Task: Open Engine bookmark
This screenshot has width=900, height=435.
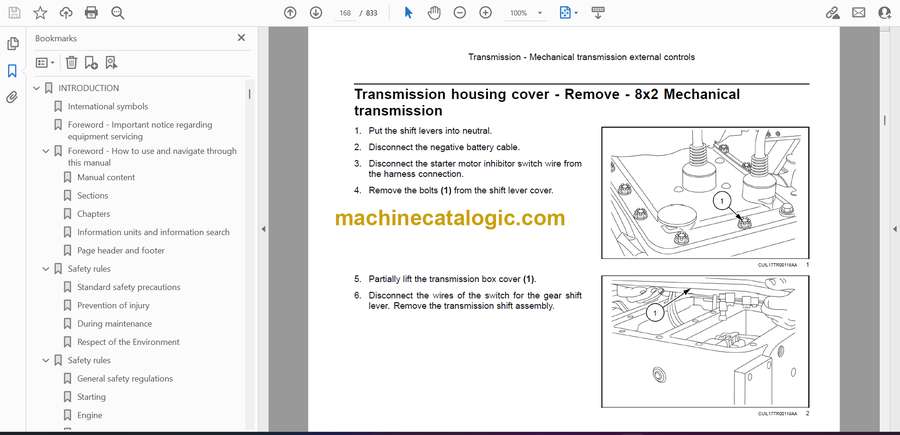Action: click(x=90, y=415)
